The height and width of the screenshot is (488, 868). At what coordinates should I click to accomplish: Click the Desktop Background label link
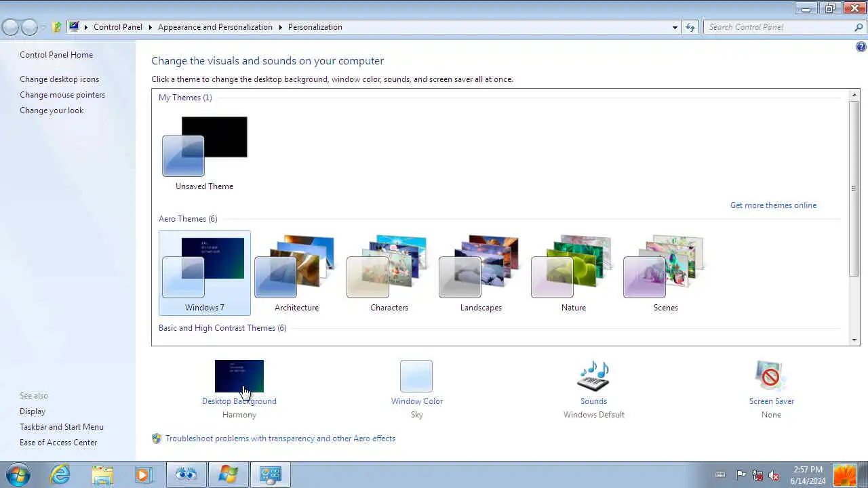click(239, 401)
